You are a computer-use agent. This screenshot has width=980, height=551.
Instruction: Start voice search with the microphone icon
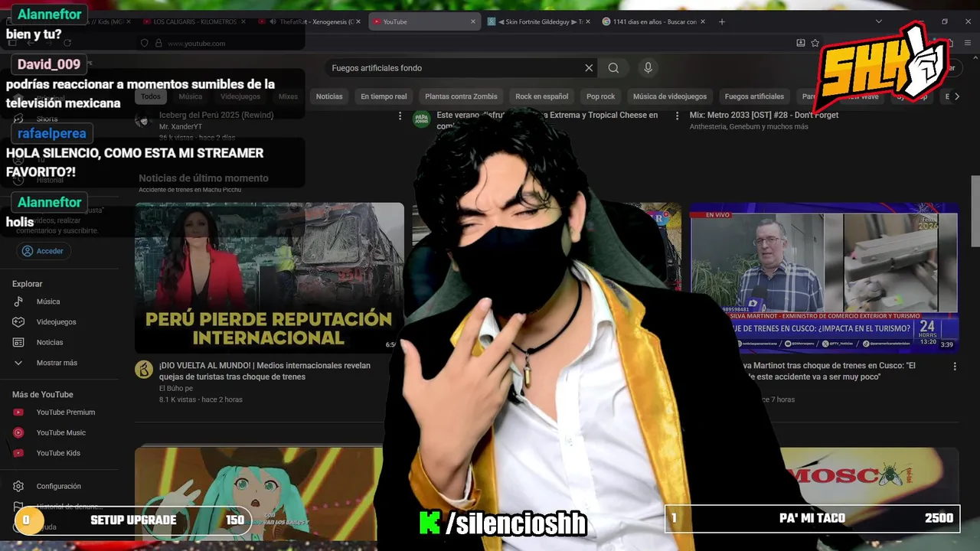[x=648, y=68]
